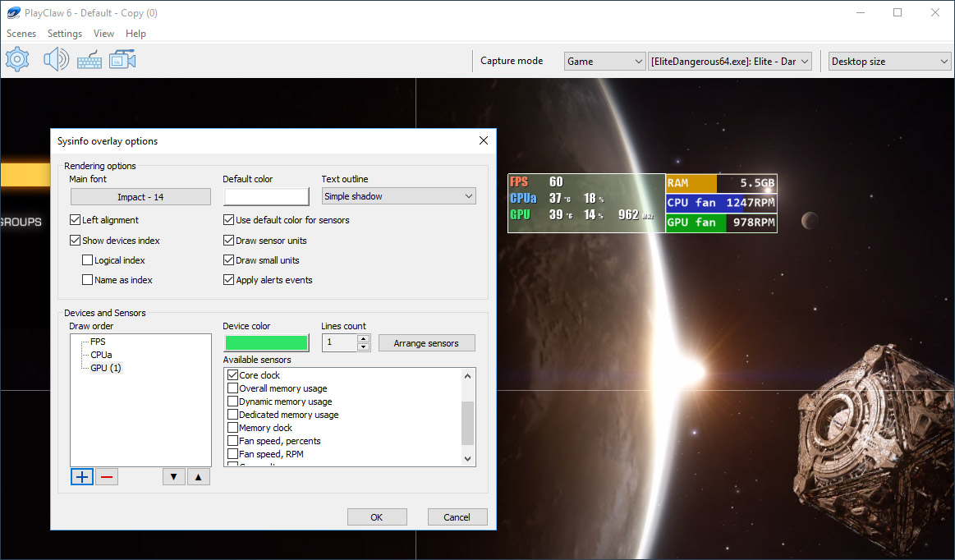This screenshot has width=955, height=560.
Task: Confirm overlay options with OK
Action: point(377,516)
